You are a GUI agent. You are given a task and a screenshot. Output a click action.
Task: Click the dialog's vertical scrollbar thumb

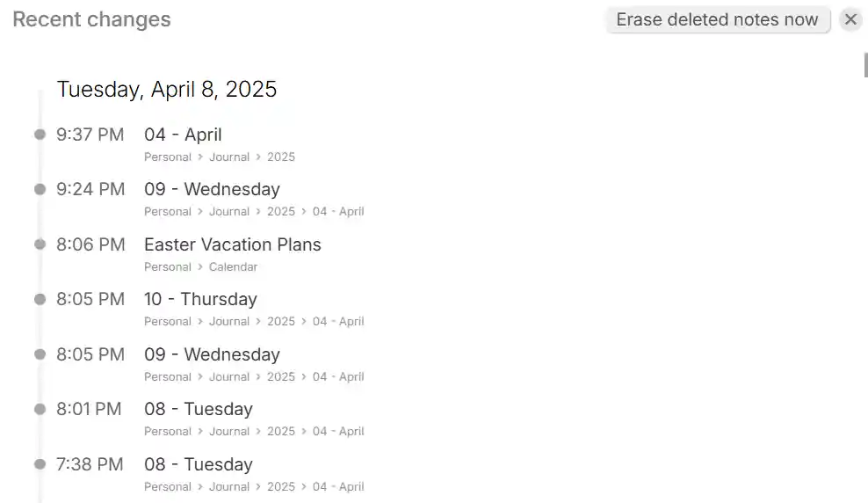click(865, 65)
